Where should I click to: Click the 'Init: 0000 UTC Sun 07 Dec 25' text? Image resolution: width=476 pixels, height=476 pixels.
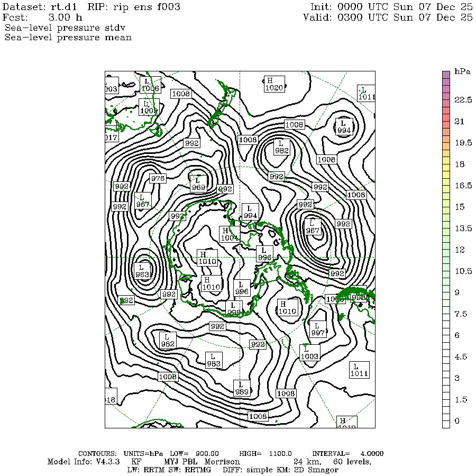391,7
